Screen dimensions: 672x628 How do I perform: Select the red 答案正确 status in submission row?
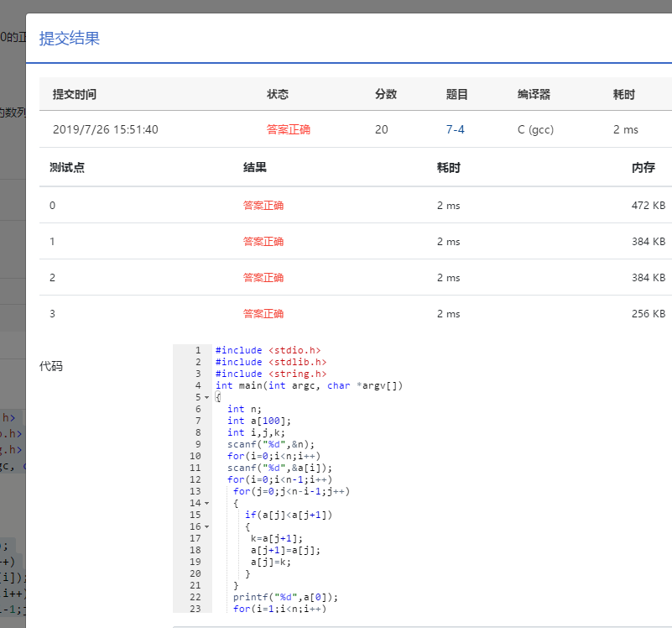288,129
